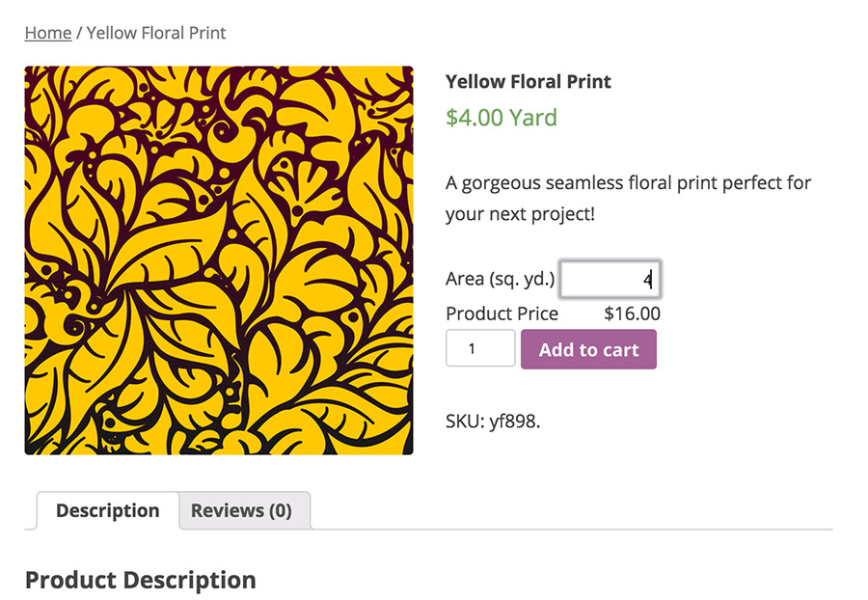Switch to the Description tab
Screen dimensions: 868x600
click(108, 511)
